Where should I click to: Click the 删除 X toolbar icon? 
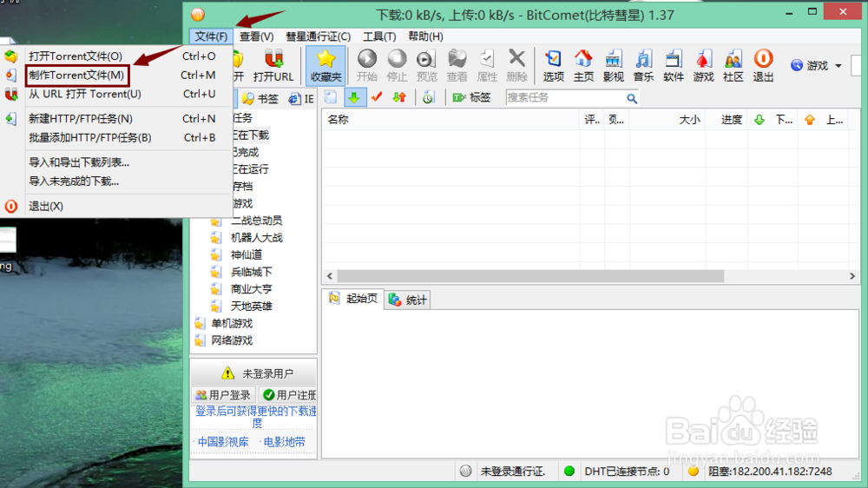[516, 65]
